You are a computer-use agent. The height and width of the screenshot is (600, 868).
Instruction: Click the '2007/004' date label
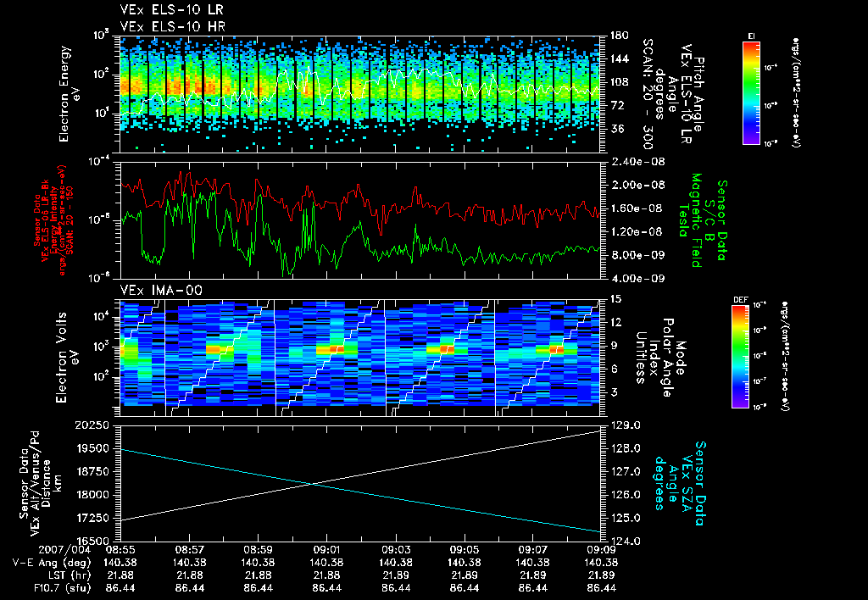coord(64,550)
